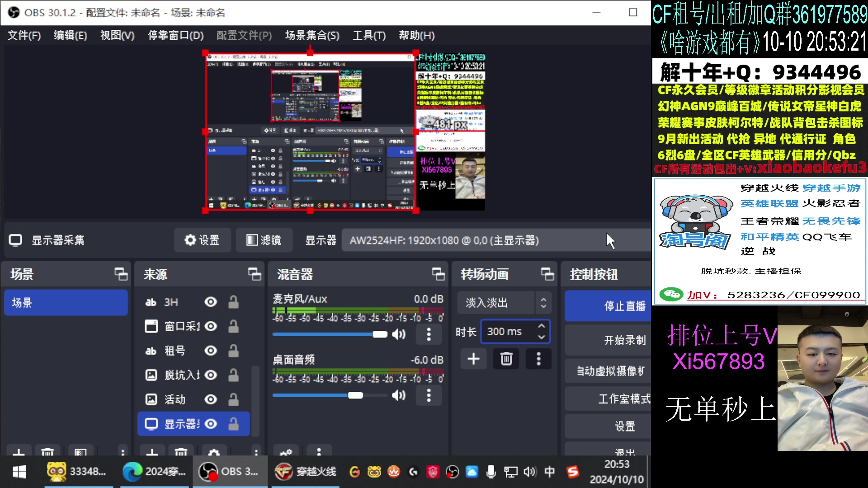Lock the 3H text source

(x=233, y=302)
